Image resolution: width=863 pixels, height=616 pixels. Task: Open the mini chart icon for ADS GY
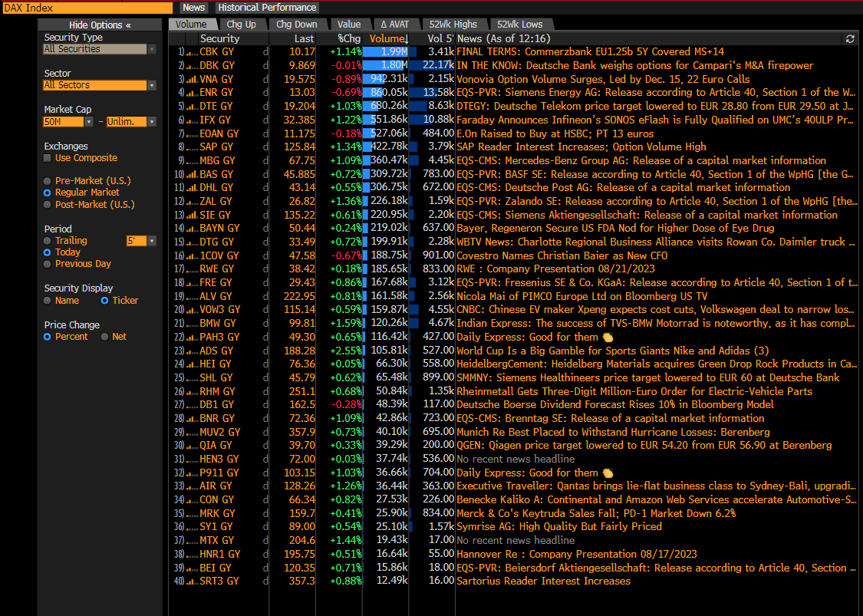[x=192, y=351]
